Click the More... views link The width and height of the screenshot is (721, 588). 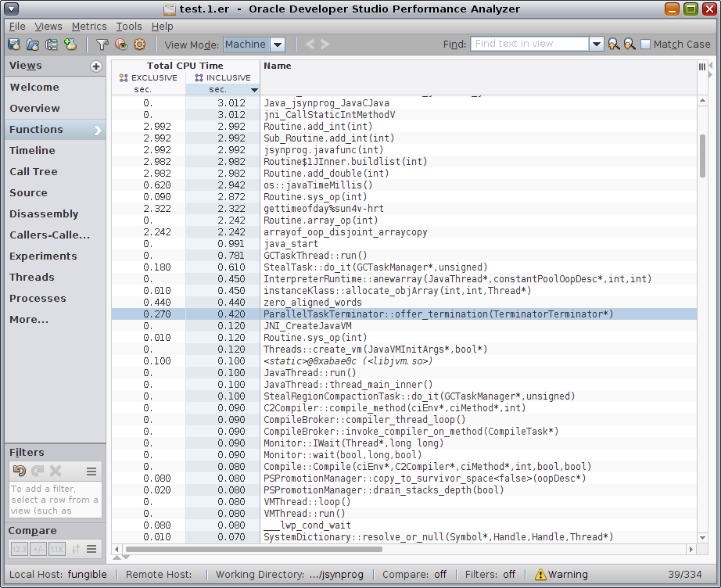point(28,320)
